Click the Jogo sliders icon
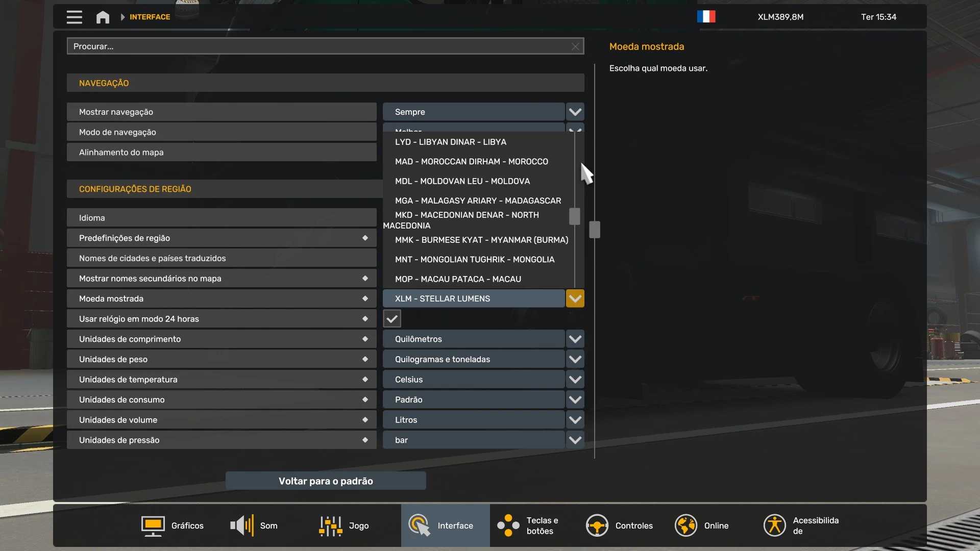Image resolution: width=980 pixels, height=551 pixels. coord(330,525)
